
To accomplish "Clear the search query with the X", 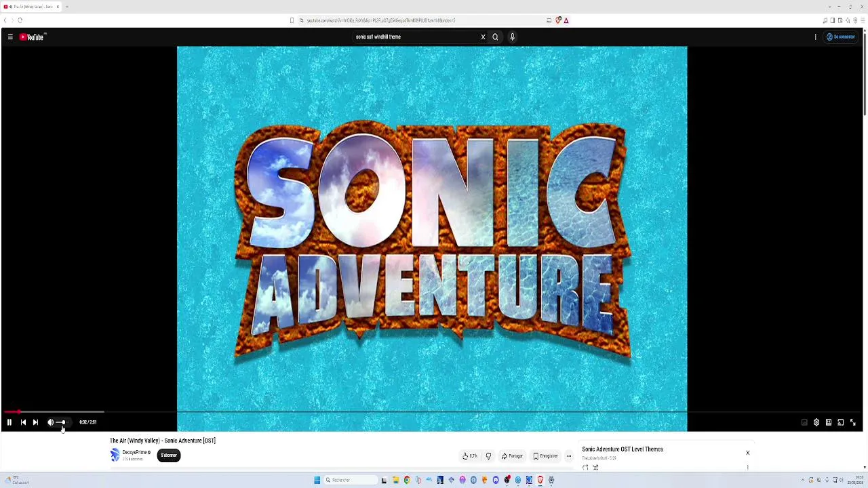I will pyautogui.click(x=483, y=37).
